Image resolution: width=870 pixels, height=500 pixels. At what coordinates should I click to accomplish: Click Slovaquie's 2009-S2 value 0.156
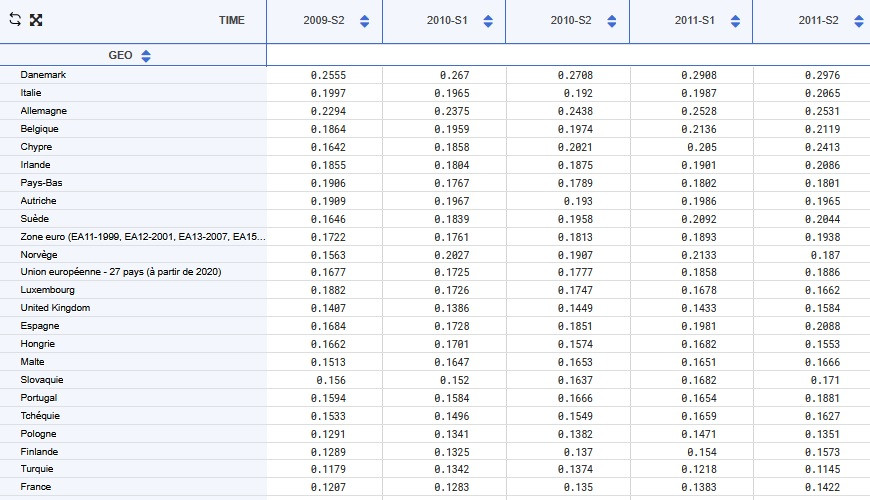[331, 380]
